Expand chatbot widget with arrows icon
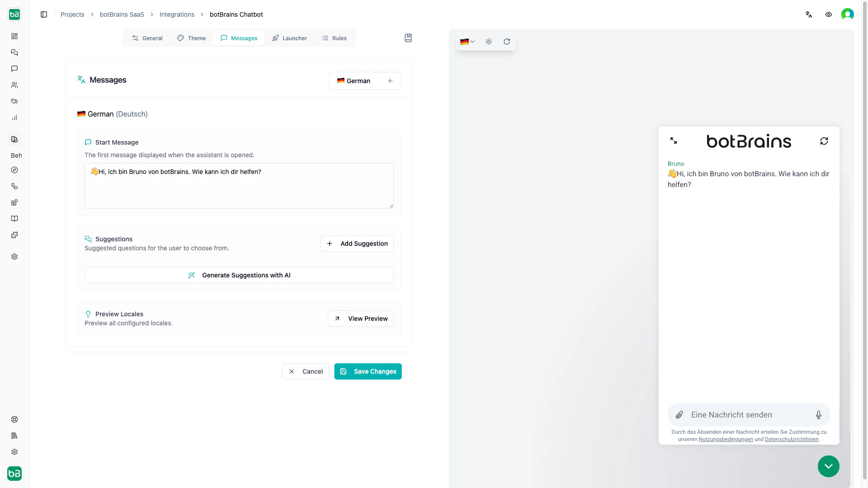The height and width of the screenshot is (488, 868). coord(674,141)
